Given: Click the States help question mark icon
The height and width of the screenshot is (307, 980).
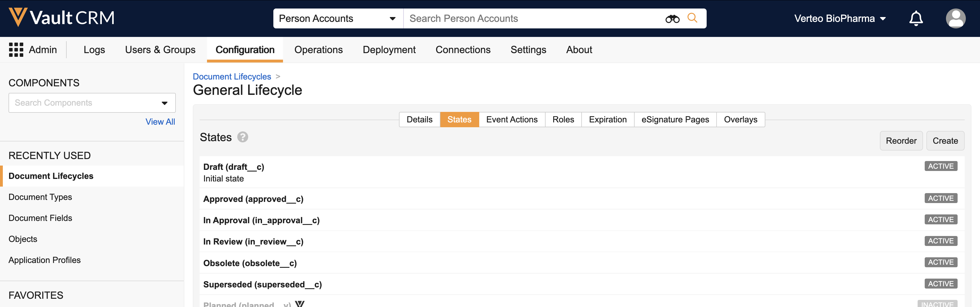Looking at the screenshot, I should [x=242, y=137].
